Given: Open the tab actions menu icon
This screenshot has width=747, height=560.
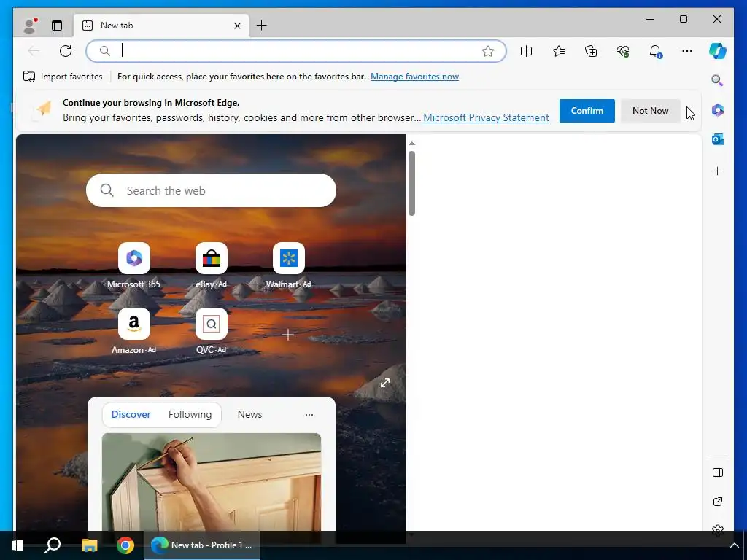Looking at the screenshot, I should (x=57, y=26).
